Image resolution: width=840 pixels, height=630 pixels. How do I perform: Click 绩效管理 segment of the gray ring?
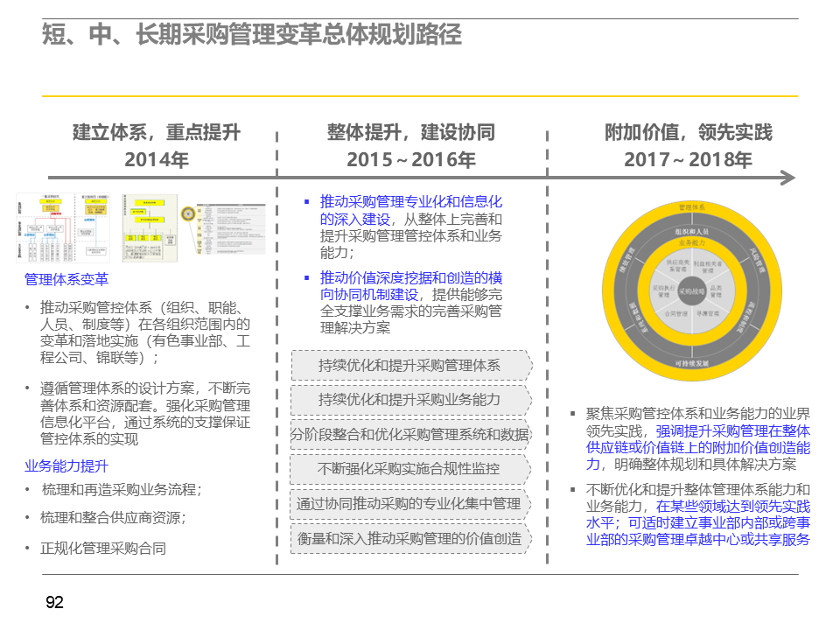click(626, 261)
